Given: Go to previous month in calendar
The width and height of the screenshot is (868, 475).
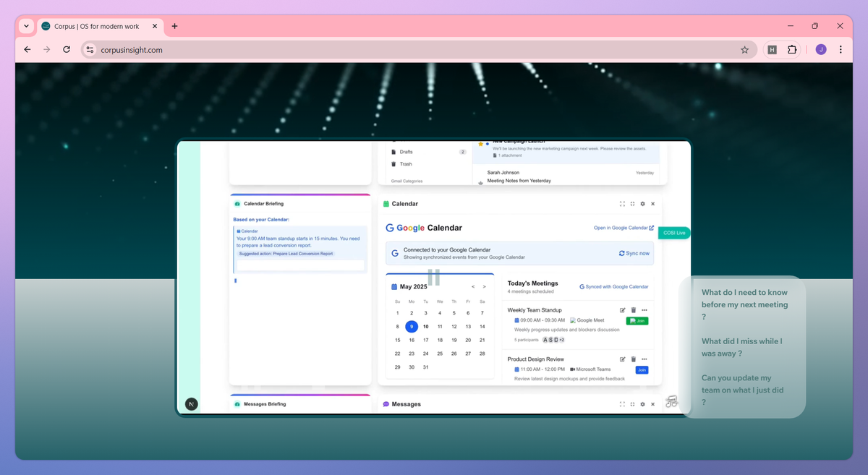Looking at the screenshot, I should click(473, 287).
